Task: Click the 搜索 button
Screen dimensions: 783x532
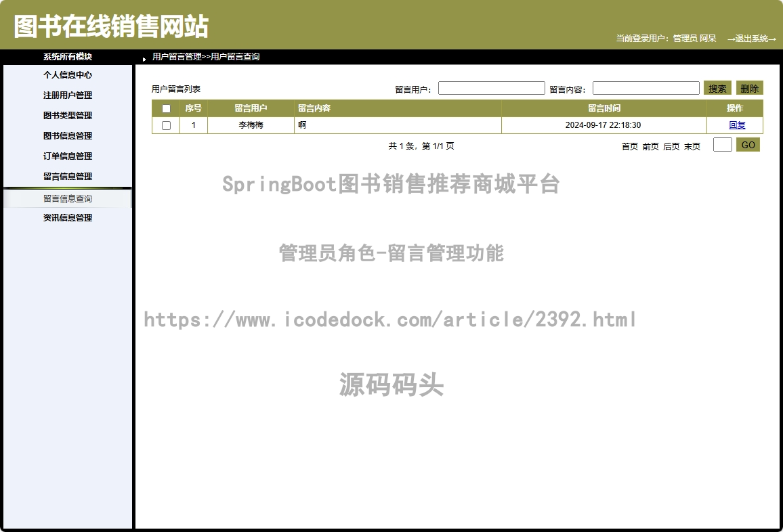Action: click(717, 89)
